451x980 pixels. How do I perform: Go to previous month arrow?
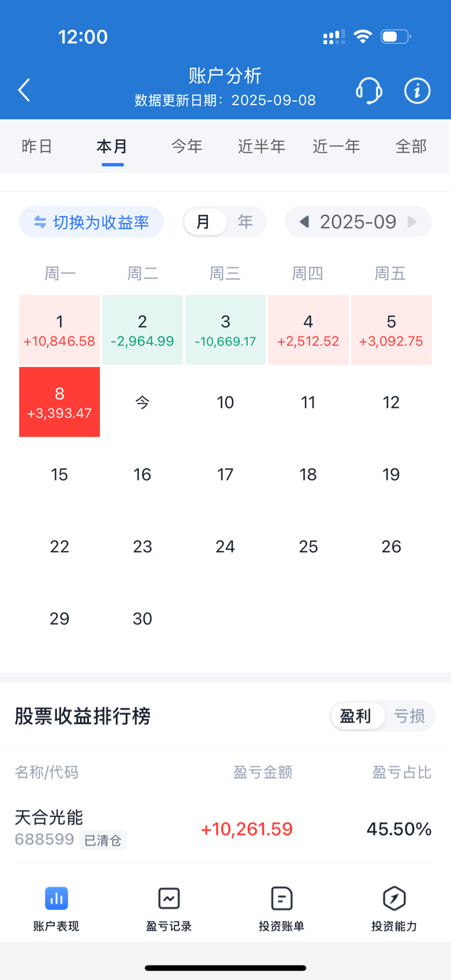[x=304, y=222]
